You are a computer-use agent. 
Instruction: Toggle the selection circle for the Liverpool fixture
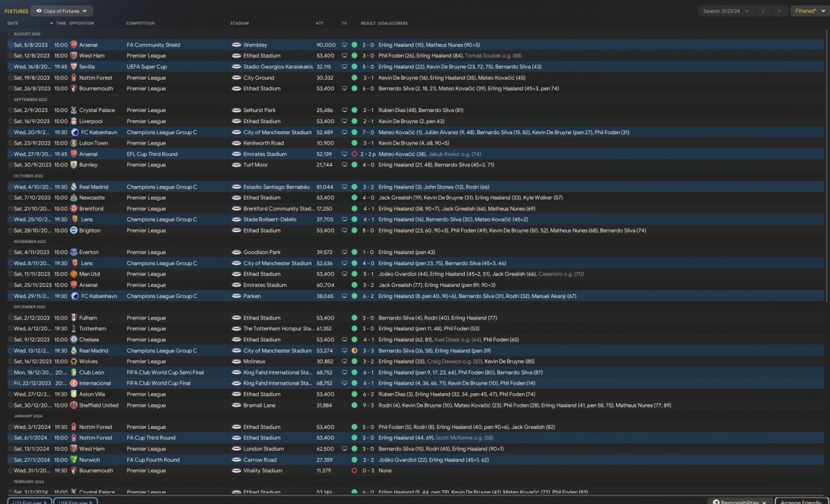(10, 121)
